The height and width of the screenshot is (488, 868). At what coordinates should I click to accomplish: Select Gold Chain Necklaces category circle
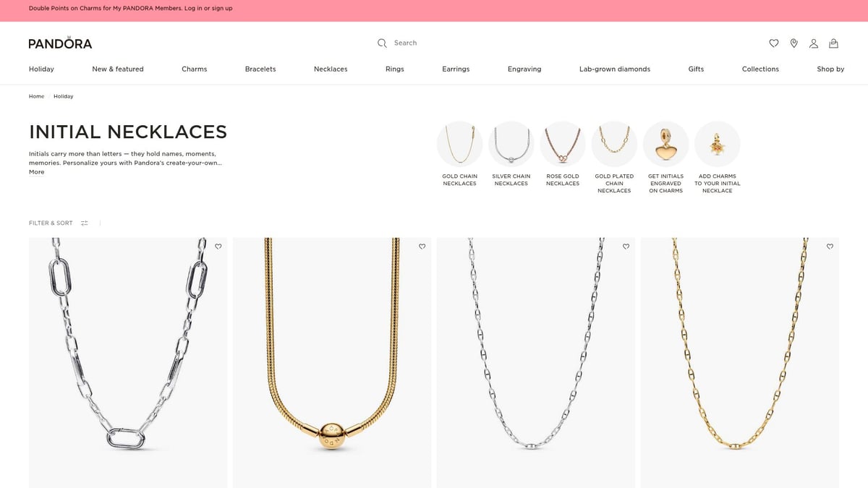click(x=459, y=144)
